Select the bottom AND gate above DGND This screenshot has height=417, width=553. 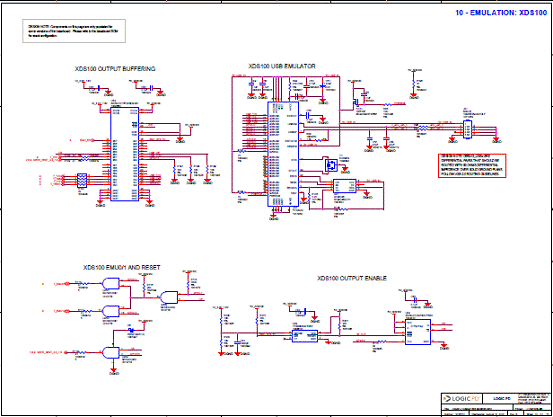coord(111,353)
